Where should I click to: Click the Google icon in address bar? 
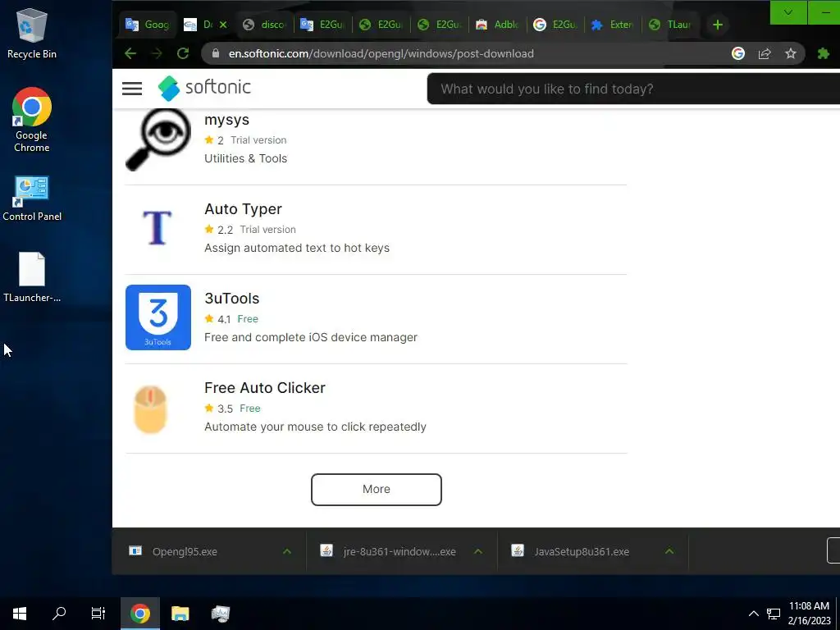click(738, 53)
